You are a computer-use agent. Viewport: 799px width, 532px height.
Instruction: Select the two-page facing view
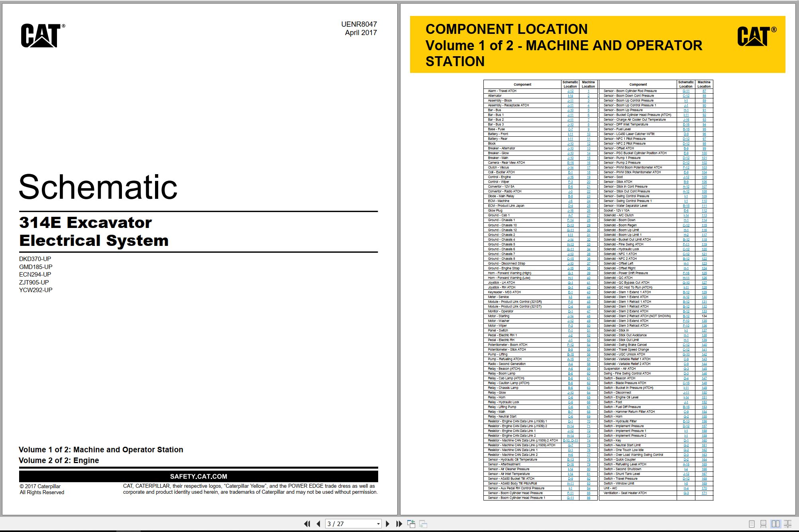coord(775,524)
